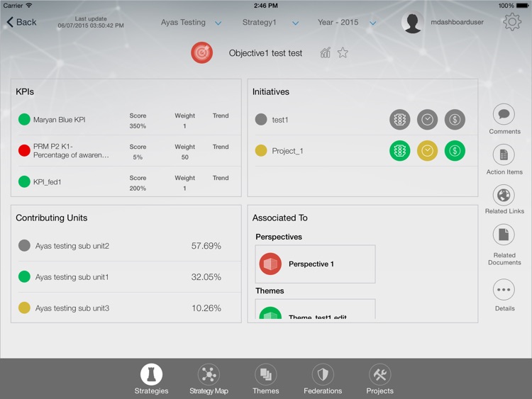Image resolution: width=532 pixels, height=399 pixels.
Task: Click the weight value 50
Action: coord(184,157)
